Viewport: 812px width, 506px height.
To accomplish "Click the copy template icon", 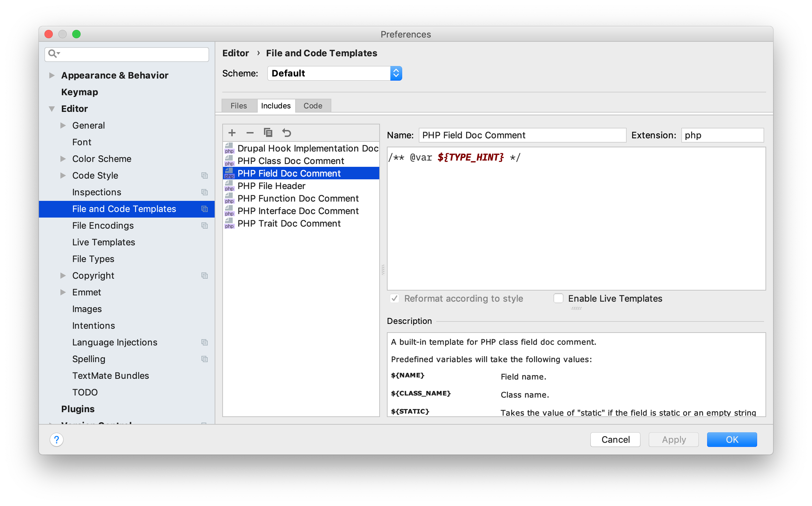I will (268, 133).
